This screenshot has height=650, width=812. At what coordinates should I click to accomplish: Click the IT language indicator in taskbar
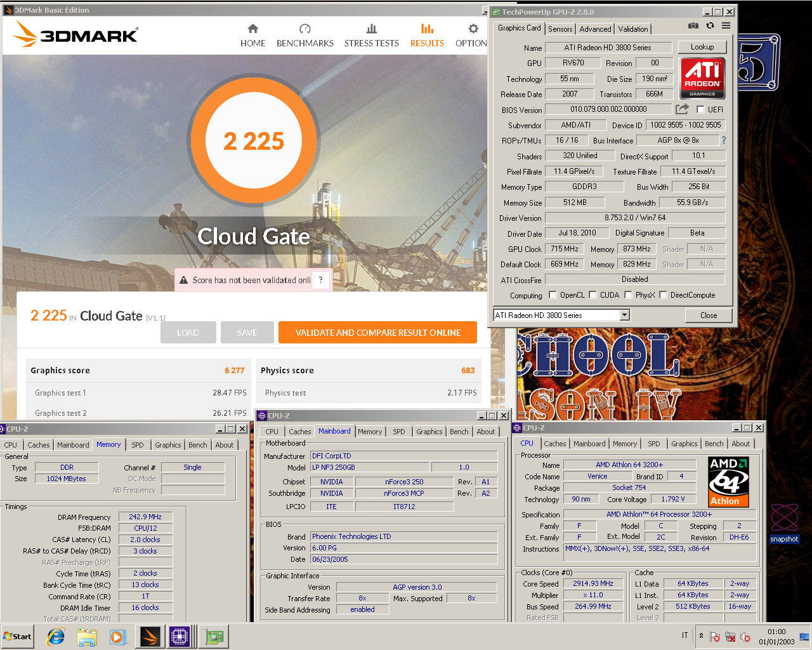pos(684,635)
